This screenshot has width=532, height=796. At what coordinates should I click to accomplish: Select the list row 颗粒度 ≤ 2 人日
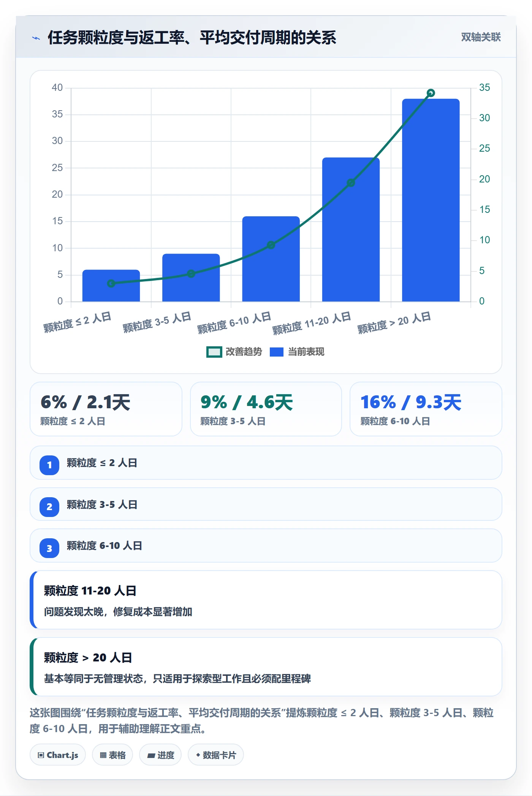[266, 463]
